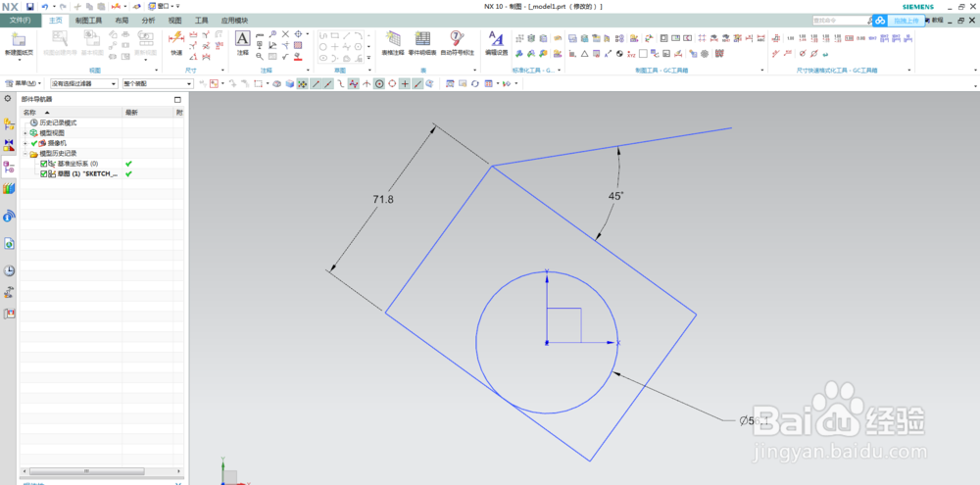Click the Undo arrow in the quick toolbar

(45, 6)
